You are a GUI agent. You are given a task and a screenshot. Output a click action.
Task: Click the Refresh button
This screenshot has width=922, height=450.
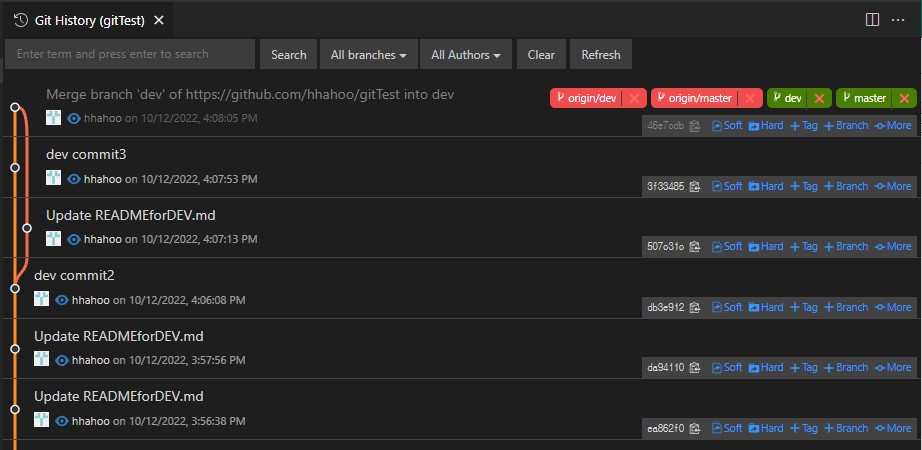pyautogui.click(x=601, y=55)
